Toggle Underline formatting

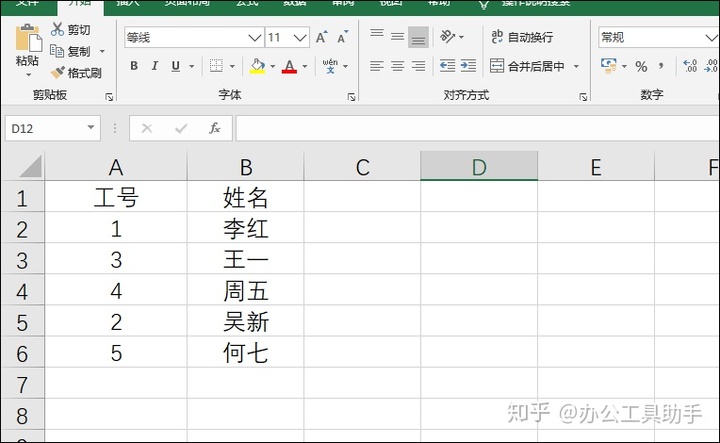[175, 66]
